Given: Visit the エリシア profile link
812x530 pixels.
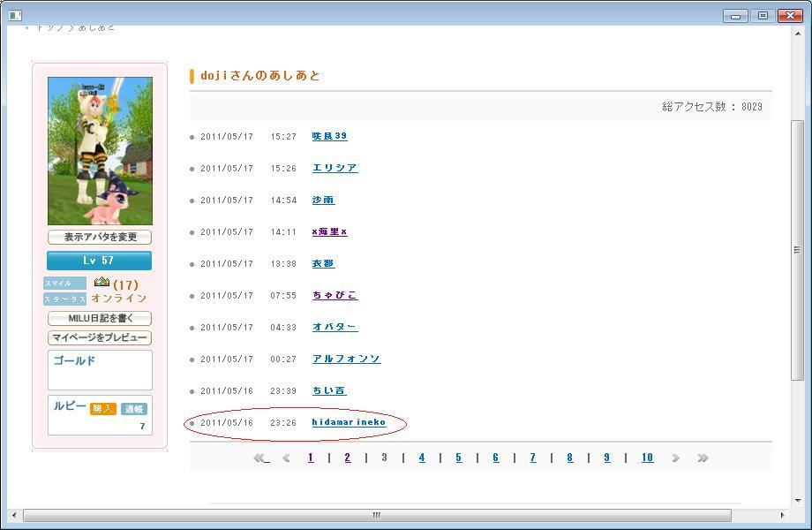Looking at the screenshot, I should 335,168.
